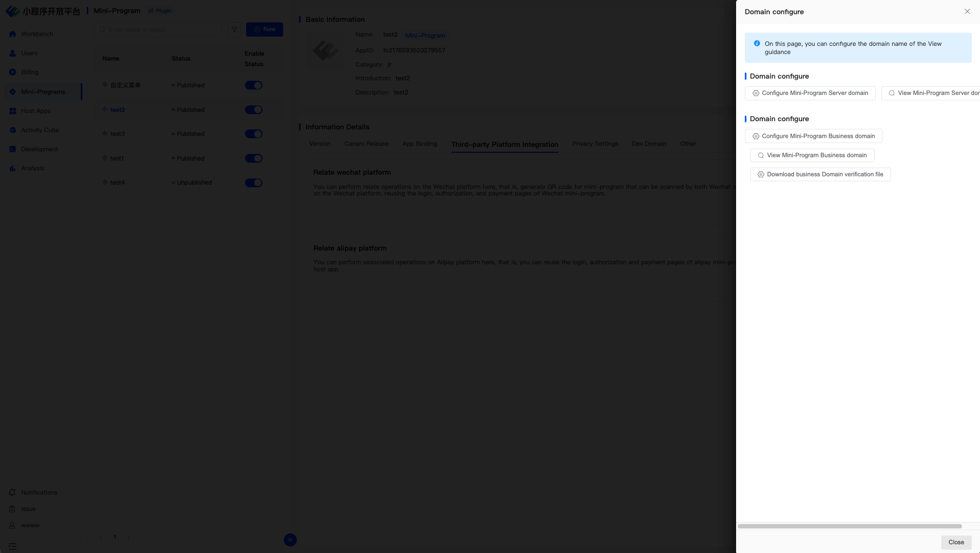Open Host Apps grid icon

13,111
